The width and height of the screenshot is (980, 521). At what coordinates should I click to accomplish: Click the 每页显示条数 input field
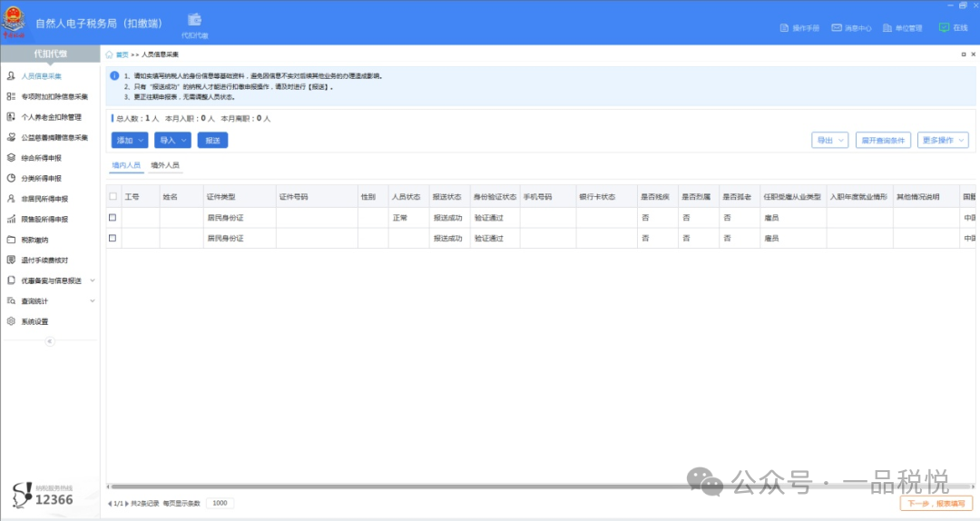pyautogui.click(x=220, y=503)
